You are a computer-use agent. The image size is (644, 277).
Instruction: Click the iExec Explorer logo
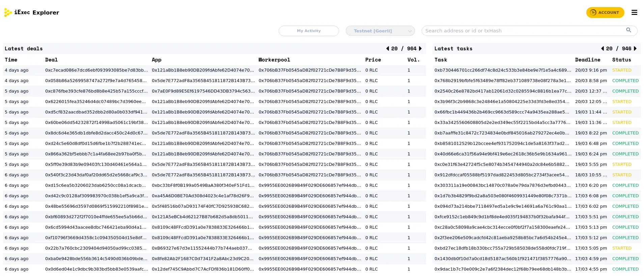(31, 12)
